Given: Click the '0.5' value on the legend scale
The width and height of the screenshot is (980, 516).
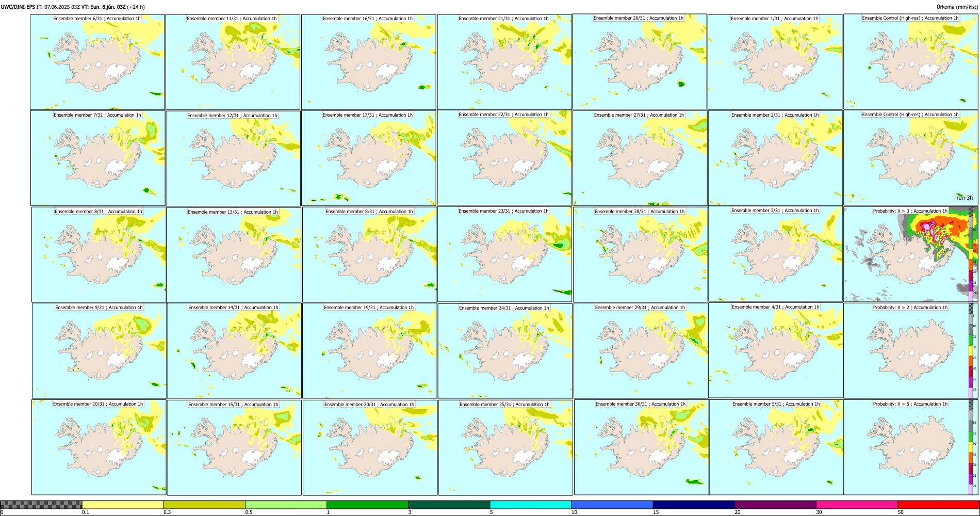Looking at the screenshot, I should coord(248,512).
